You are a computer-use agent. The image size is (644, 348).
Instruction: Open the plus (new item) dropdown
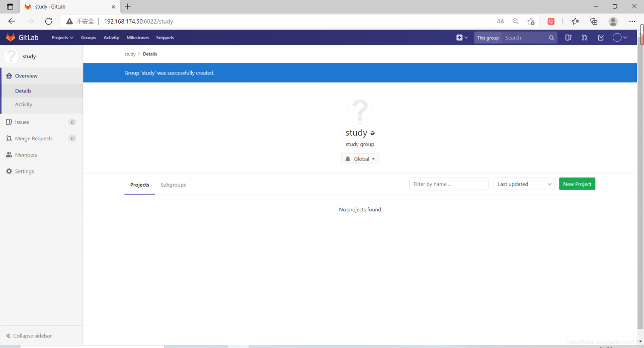tap(462, 38)
